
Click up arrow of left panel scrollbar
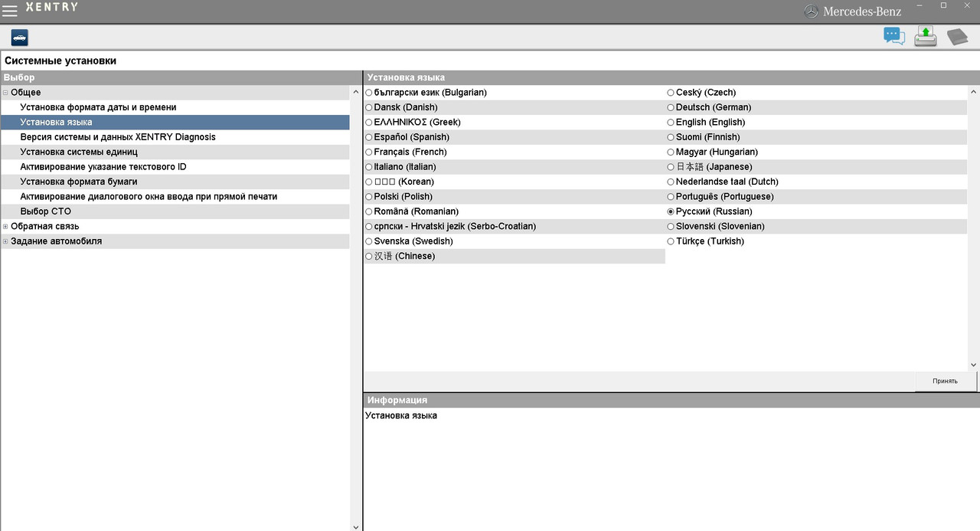(355, 92)
